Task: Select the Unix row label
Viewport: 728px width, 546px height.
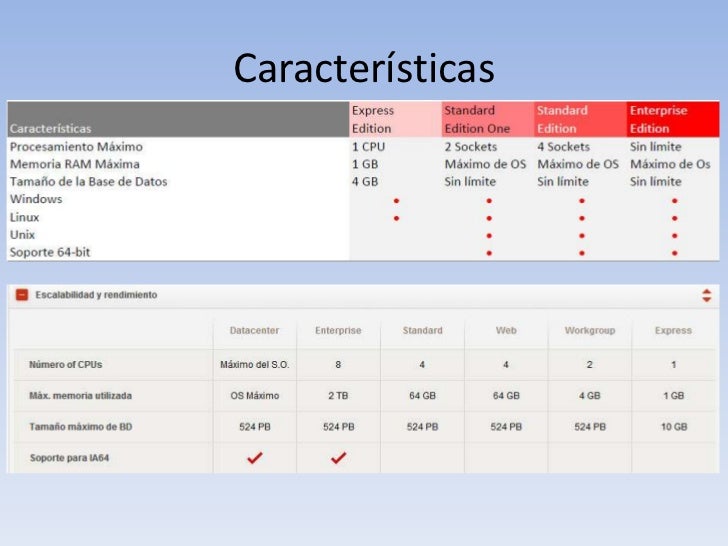Action: tap(22, 235)
